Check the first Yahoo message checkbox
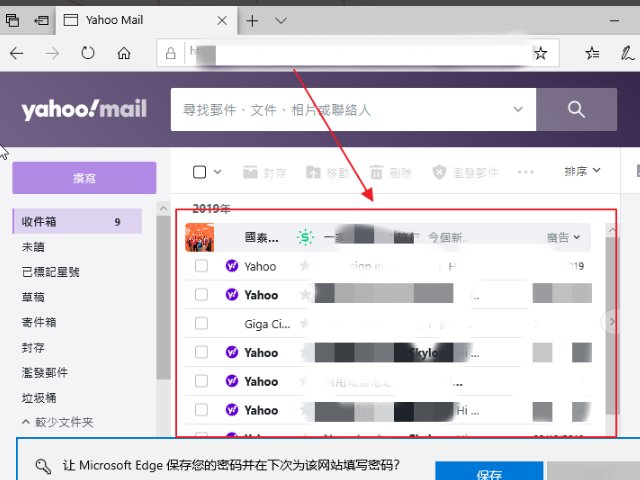640x480 pixels. click(x=201, y=266)
